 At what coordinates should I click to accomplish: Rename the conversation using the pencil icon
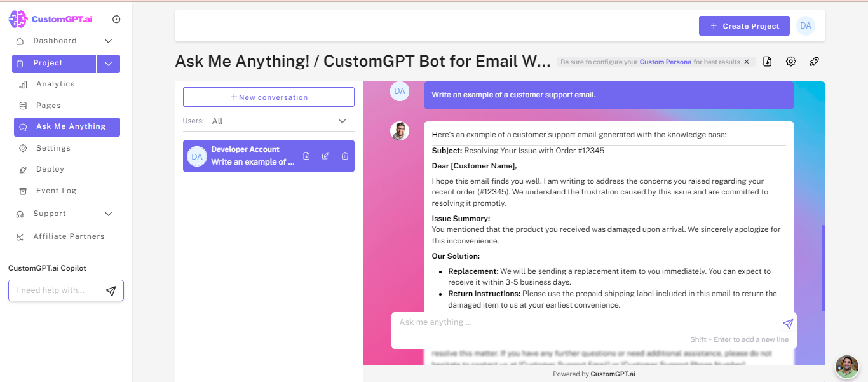(x=325, y=156)
